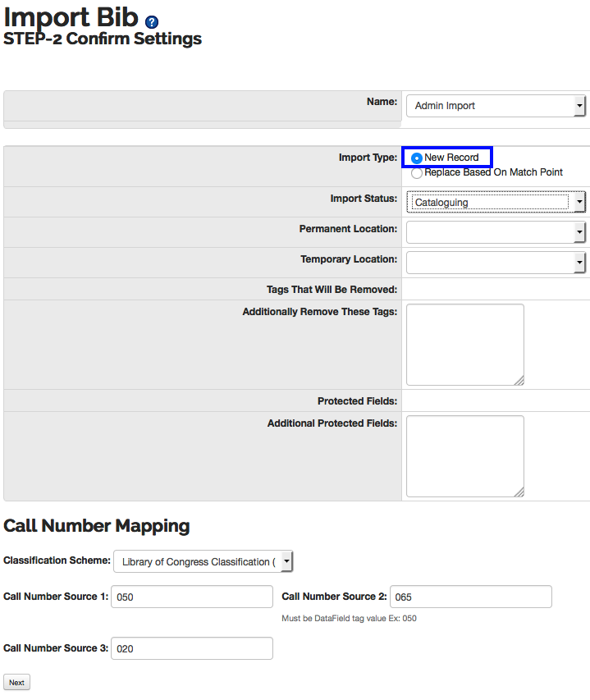Select the New Record radio button

tap(416, 158)
